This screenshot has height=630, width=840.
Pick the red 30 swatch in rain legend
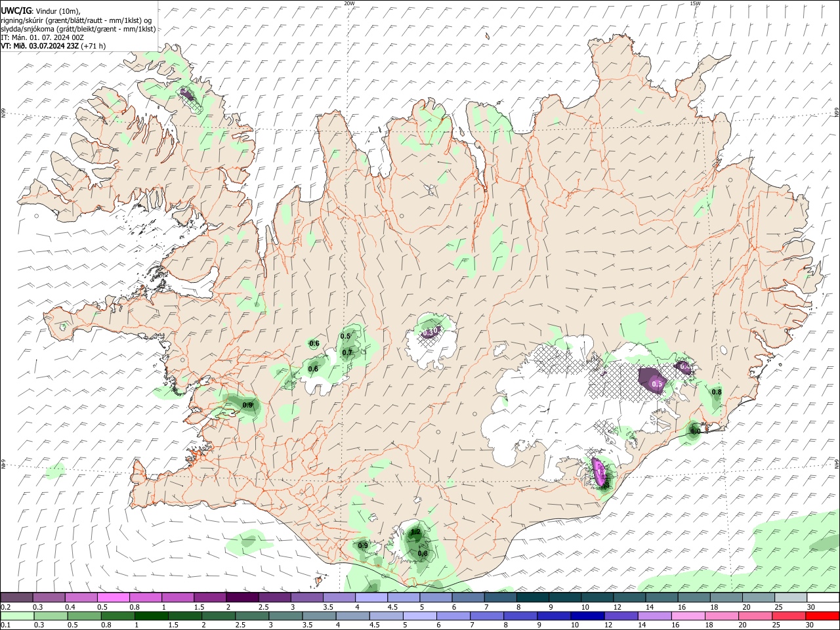click(822, 616)
